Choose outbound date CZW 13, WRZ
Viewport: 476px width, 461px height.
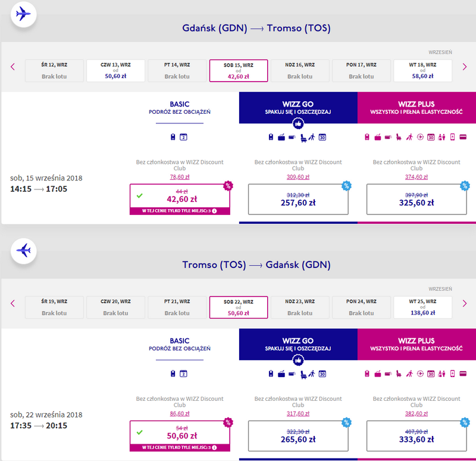115,70
